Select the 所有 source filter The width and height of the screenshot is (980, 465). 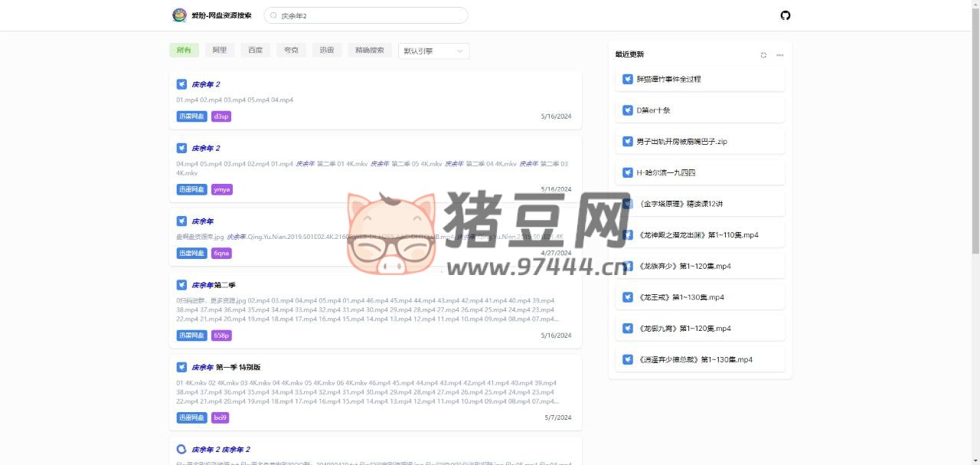tap(184, 51)
